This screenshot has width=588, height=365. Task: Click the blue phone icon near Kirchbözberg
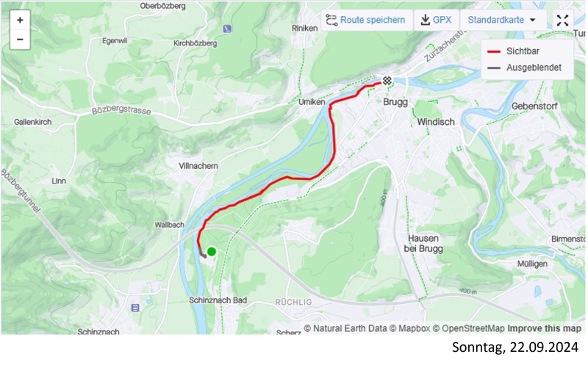tap(227, 29)
